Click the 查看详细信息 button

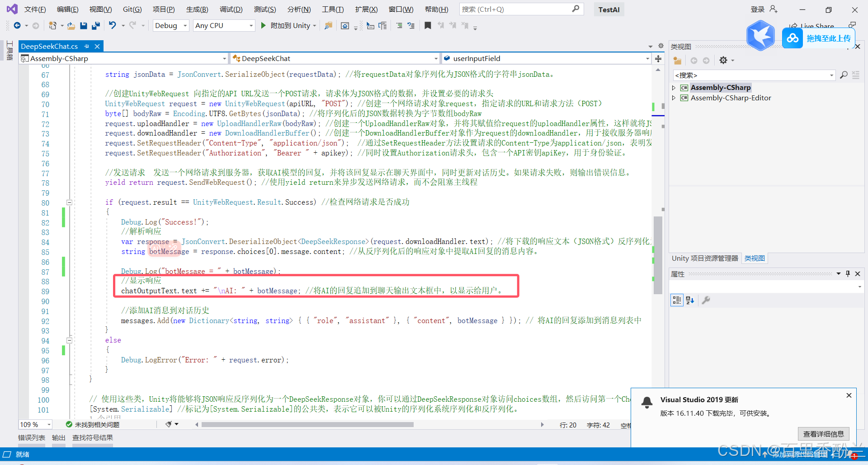pyautogui.click(x=823, y=434)
